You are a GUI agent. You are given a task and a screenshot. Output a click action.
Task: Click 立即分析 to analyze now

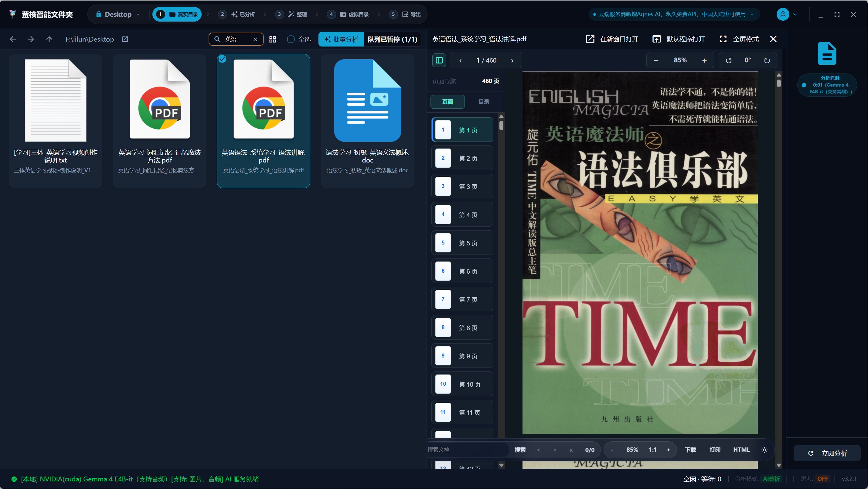point(827,453)
